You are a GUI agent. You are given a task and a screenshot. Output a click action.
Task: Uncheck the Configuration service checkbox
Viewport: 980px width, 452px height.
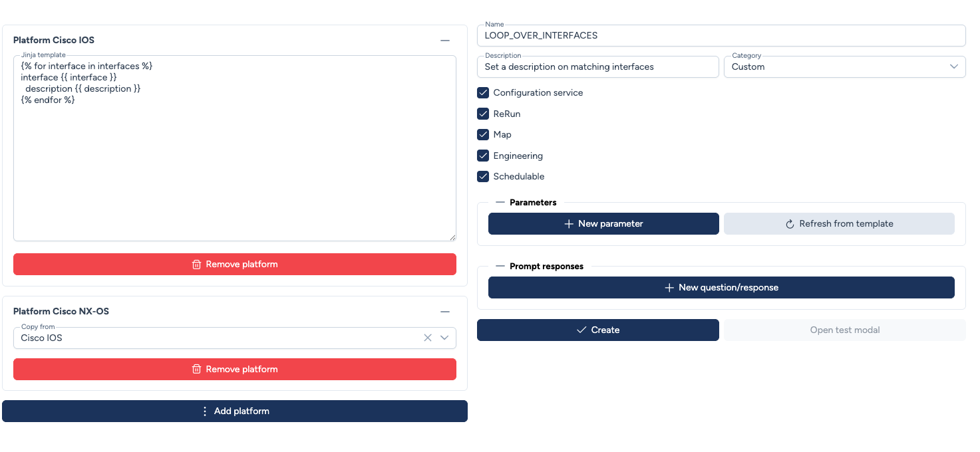point(483,93)
